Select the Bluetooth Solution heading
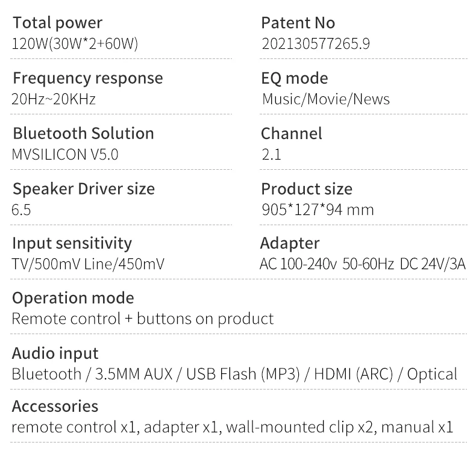Viewport: 476px width, 466px height. 83,133
